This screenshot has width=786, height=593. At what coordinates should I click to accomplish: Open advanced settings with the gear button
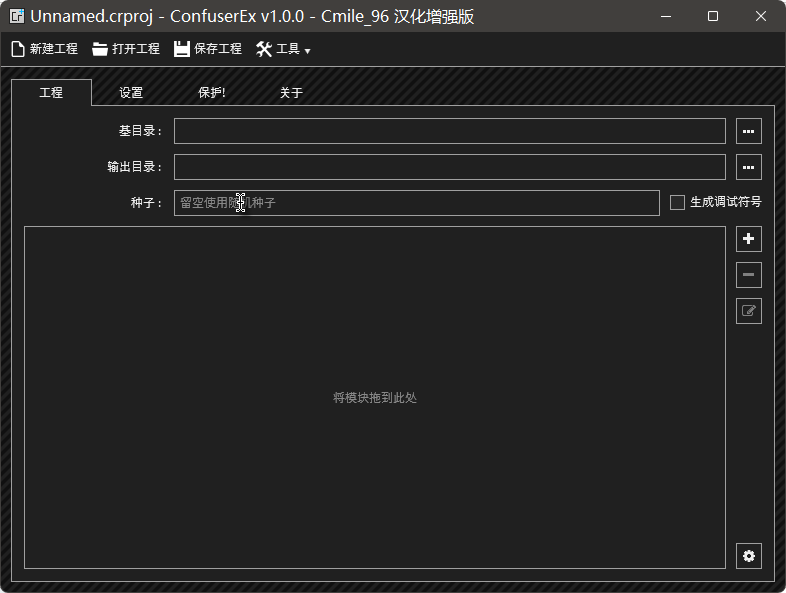(748, 556)
